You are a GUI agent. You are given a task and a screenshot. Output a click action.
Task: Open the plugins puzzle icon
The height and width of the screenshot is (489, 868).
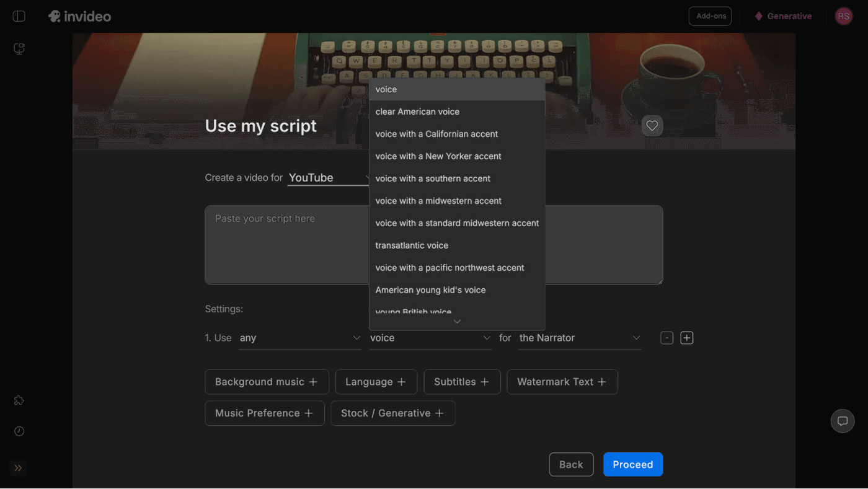pyautogui.click(x=19, y=400)
